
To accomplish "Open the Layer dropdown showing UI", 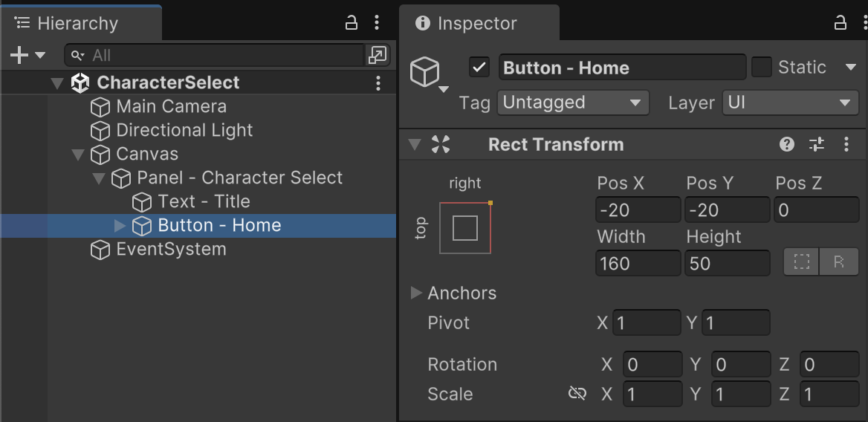I will pyautogui.click(x=790, y=103).
